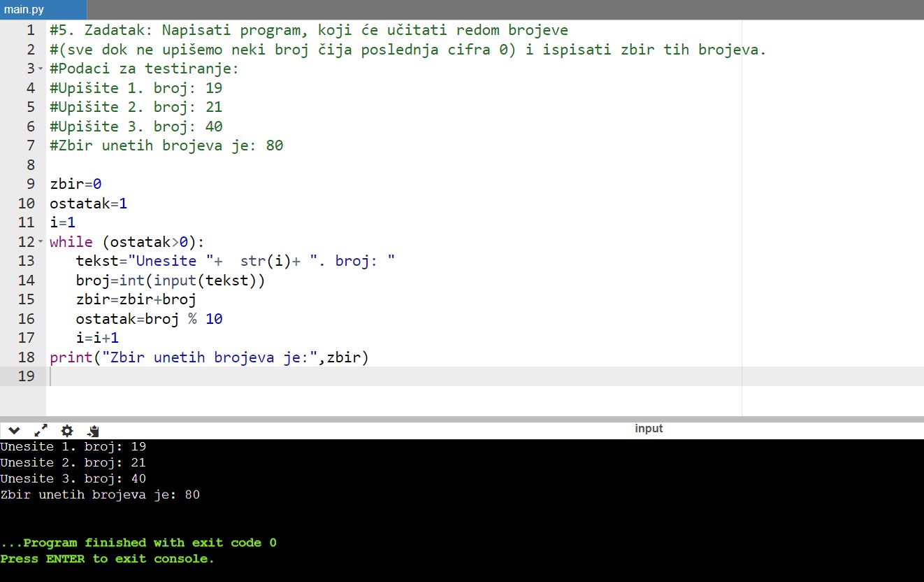This screenshot has height=582, width=924.
Task: Click the copy-to-clipboard console icon
Action: 94,431
